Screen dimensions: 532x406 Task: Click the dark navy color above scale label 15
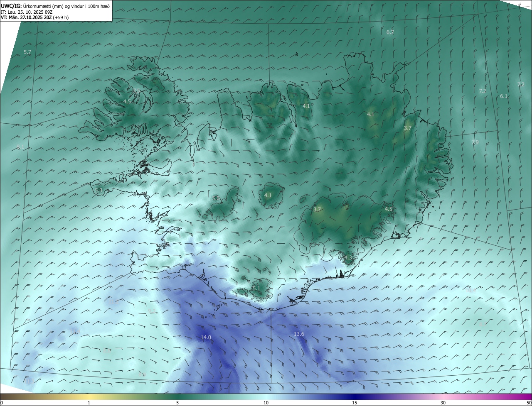coord(355,396)
